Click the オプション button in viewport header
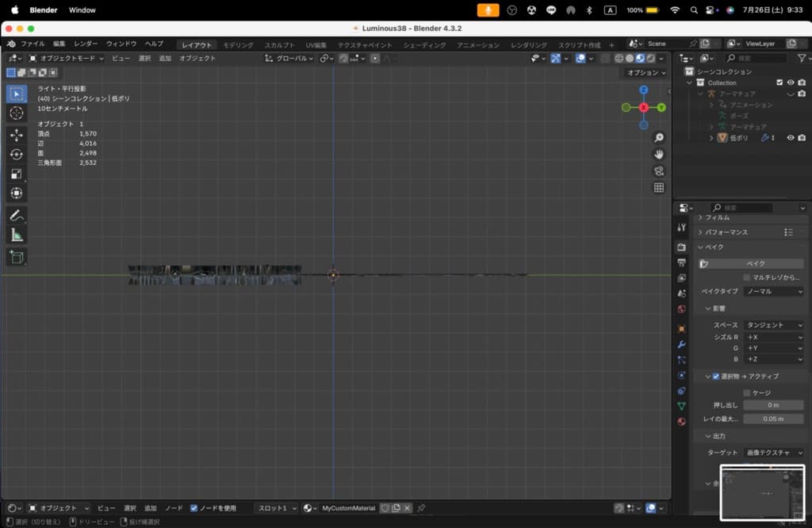Screen dimensions: 812x528 tap(645, 73)
